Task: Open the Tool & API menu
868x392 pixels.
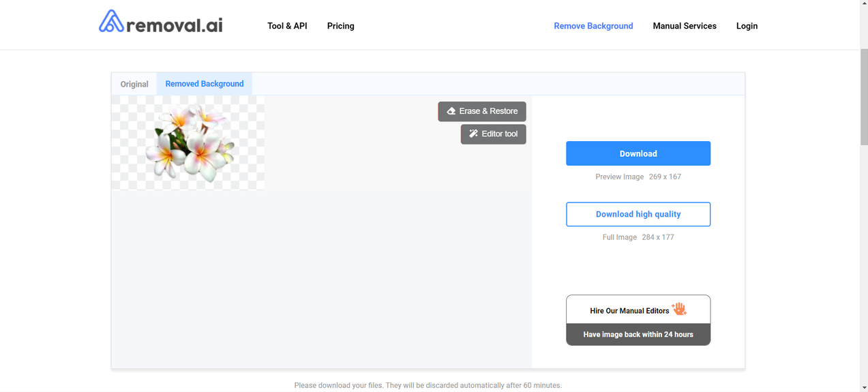Action: 287,26
